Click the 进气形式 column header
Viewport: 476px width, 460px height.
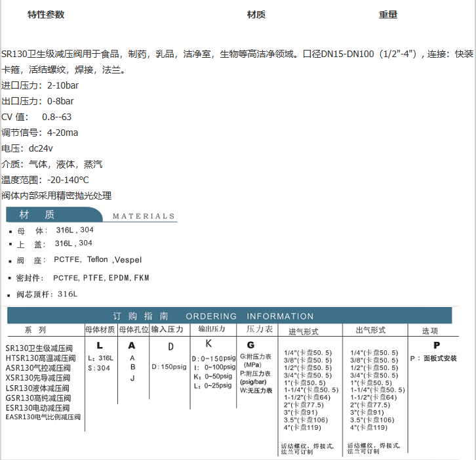tap(304, 331)
